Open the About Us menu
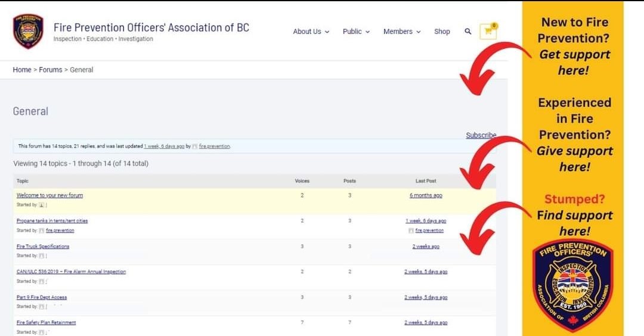This screenshot has width=644, height=336. coord(307,31)
